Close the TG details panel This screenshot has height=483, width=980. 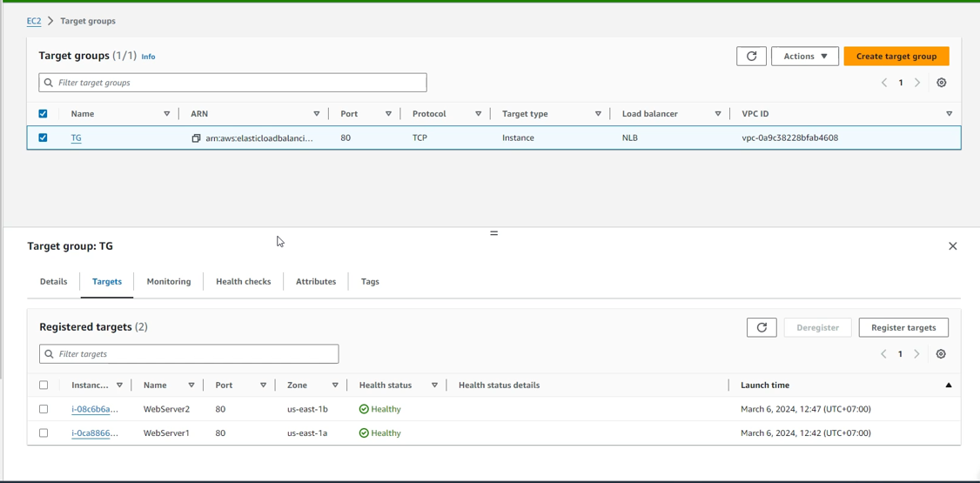(x=952, y=246)
